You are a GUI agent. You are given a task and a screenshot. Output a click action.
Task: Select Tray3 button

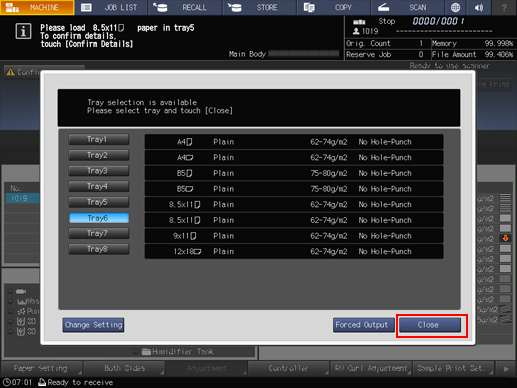pyautogui.click(x=99, y=171)
